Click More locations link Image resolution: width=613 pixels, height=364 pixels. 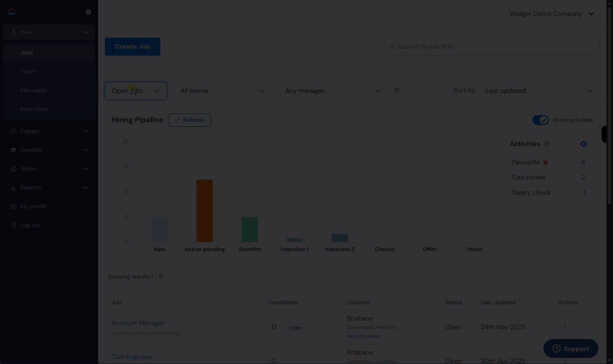tap(363, 336)
